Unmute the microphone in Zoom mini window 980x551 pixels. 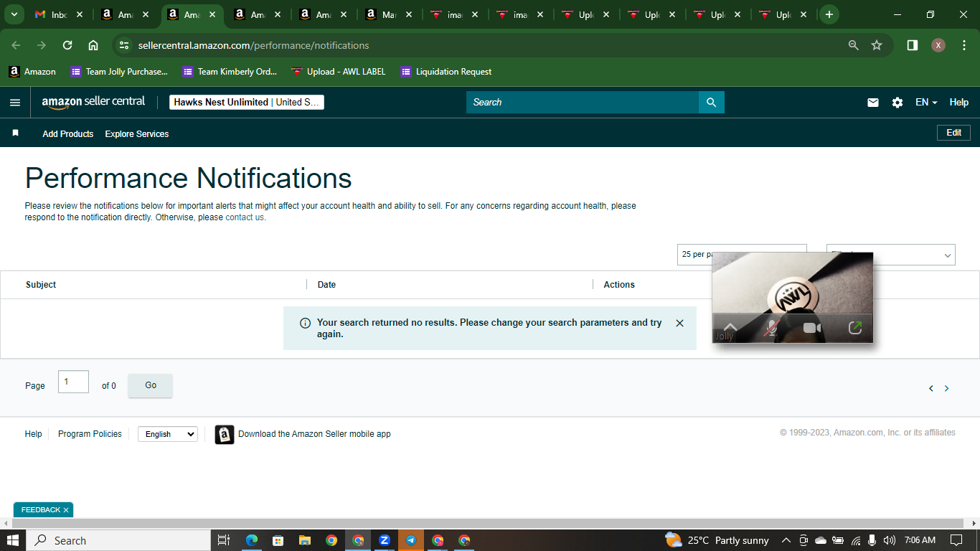coord(771,328)
